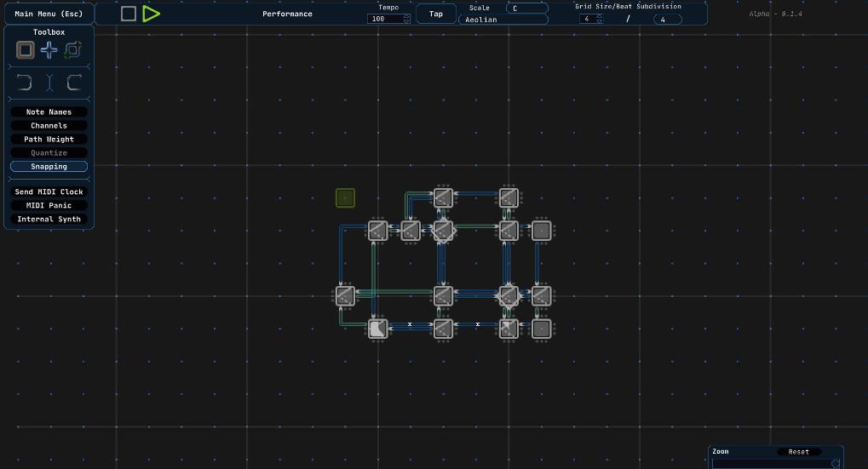
Task: Toggle Note Names display
Action: coord(49,112)
